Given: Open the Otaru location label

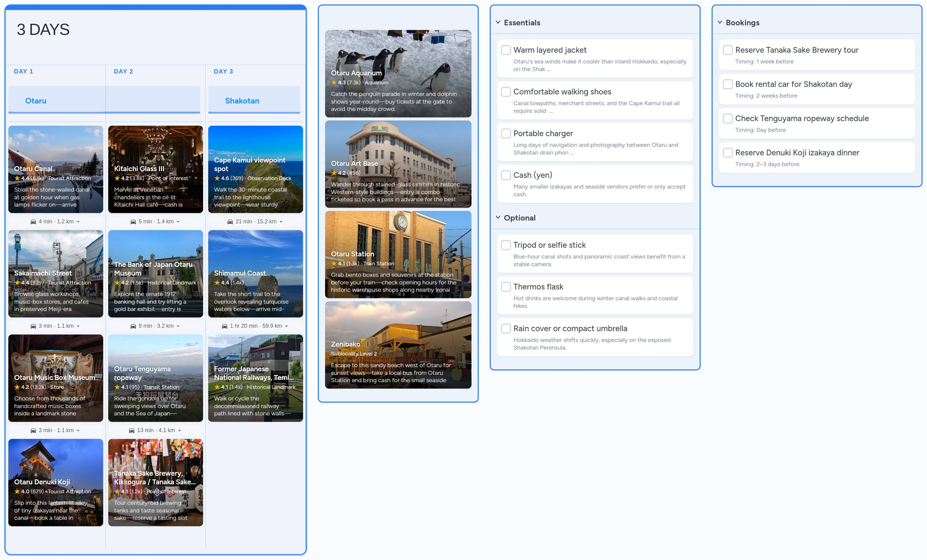Looking at the screenshot, I should [36, 101].
